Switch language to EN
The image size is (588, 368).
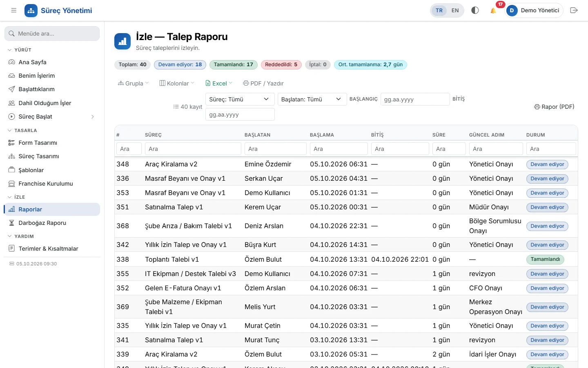coord(455,11)
